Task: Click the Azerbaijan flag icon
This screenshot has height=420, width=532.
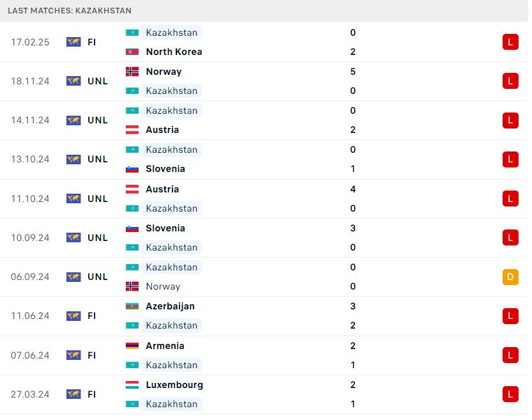Action: [132, 306]
